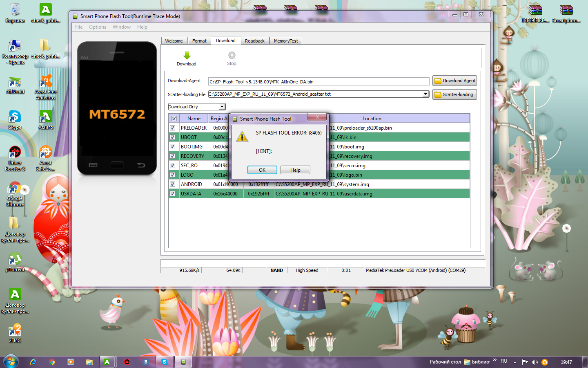The width and height of the screenshot is (588, 368).
Task: Toggle the USERDATA partition checkbox
Action: 173,194
